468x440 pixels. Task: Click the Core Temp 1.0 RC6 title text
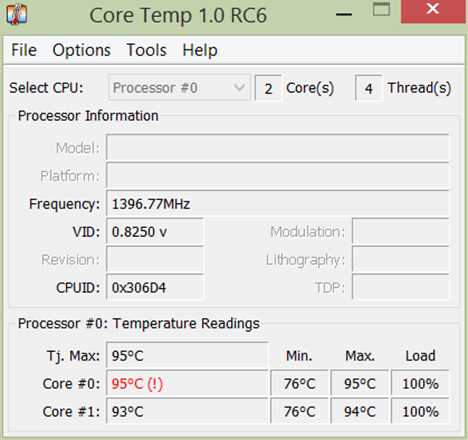pos(178,15)
